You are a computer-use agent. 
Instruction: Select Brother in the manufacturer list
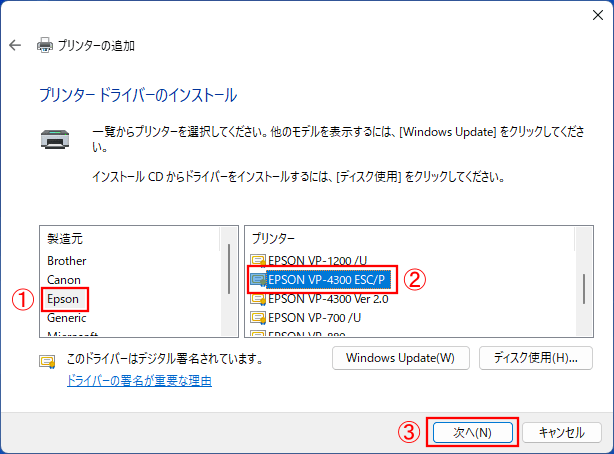(x=67, y=261)
